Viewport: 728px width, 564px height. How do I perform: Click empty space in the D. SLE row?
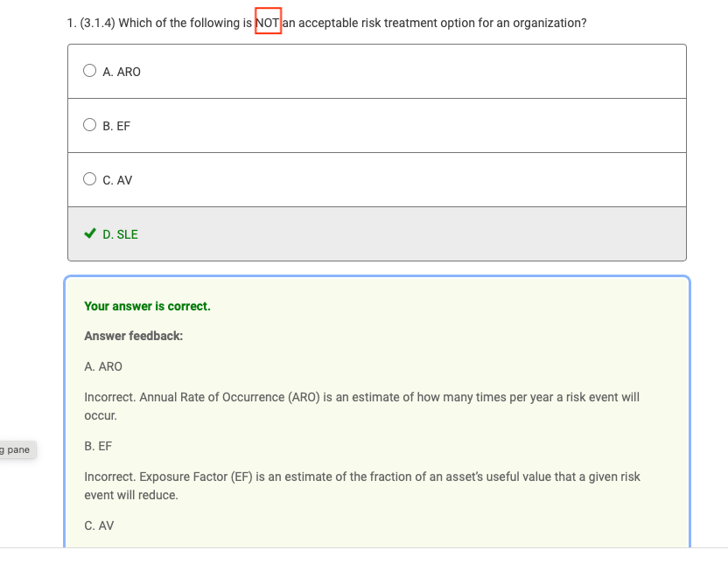(411, 234)
